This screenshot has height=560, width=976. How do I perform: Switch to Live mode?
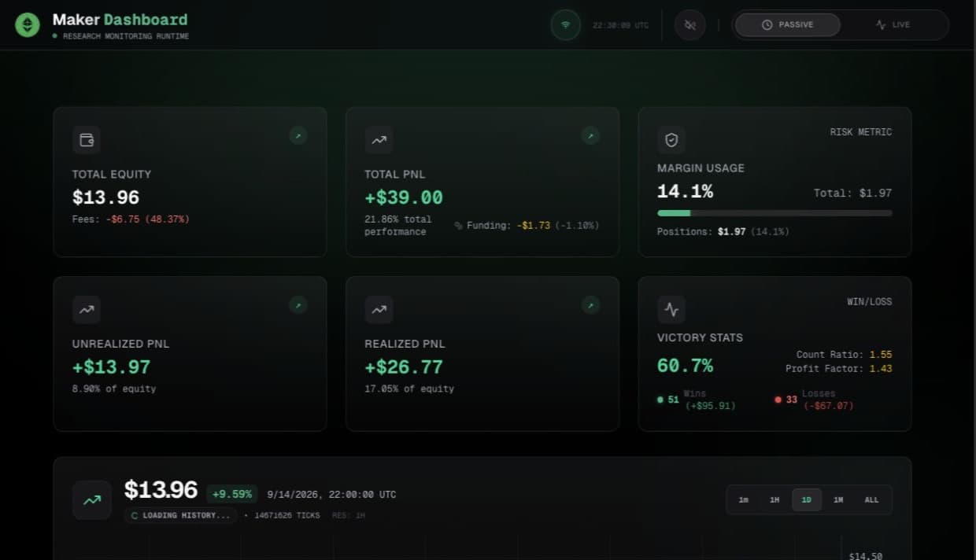[893, 25]
